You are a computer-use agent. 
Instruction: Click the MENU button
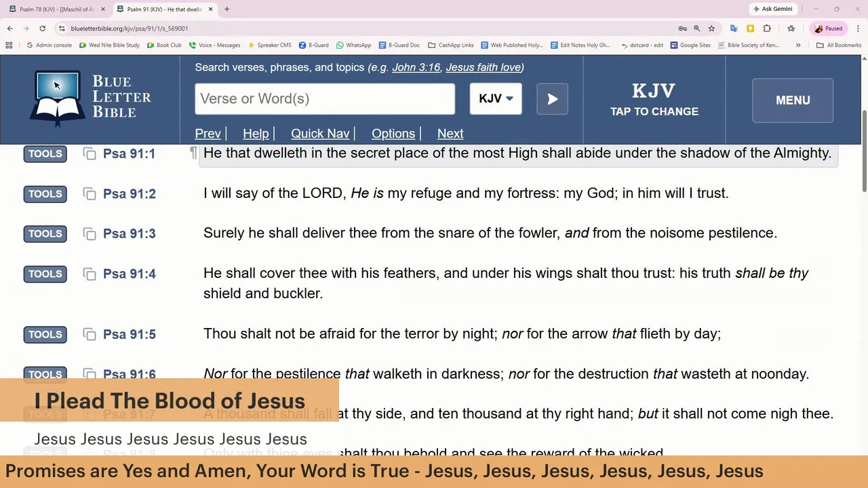click(793, 100)
